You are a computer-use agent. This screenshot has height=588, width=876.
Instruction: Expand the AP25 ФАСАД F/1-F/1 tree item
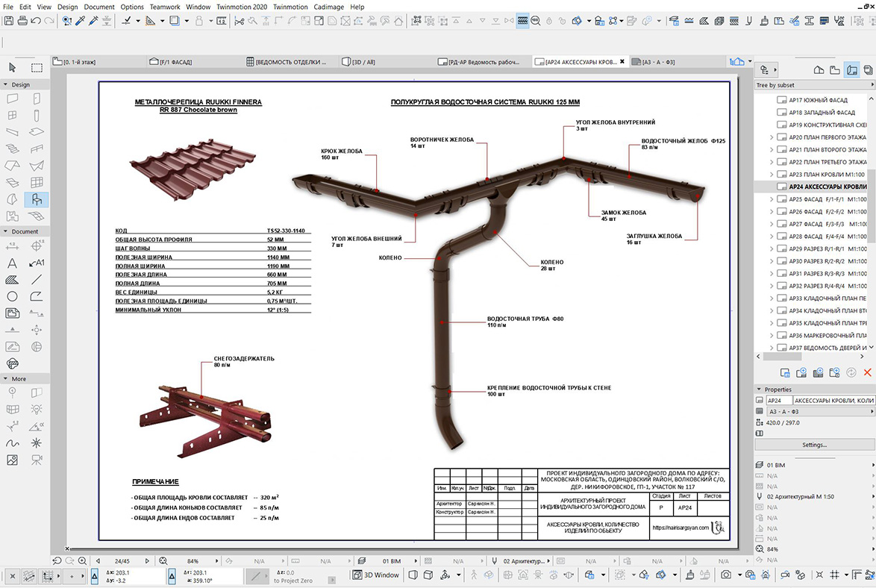[772, 199]
